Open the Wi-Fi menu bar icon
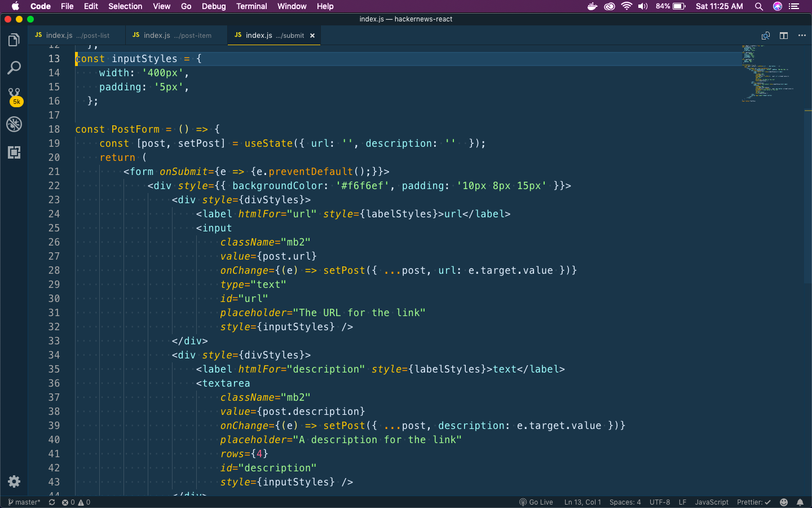Screen dimensions: 812x508 (626, 6)
